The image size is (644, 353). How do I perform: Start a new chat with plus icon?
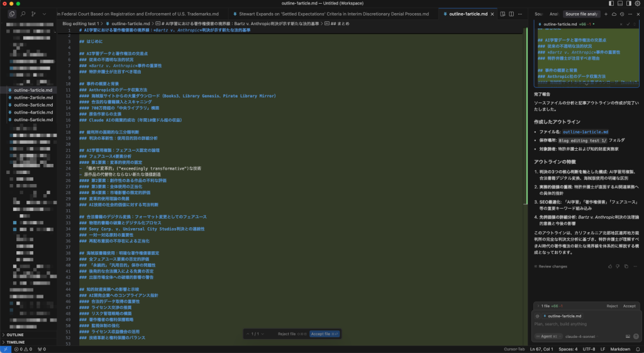[x=605, y=13]
